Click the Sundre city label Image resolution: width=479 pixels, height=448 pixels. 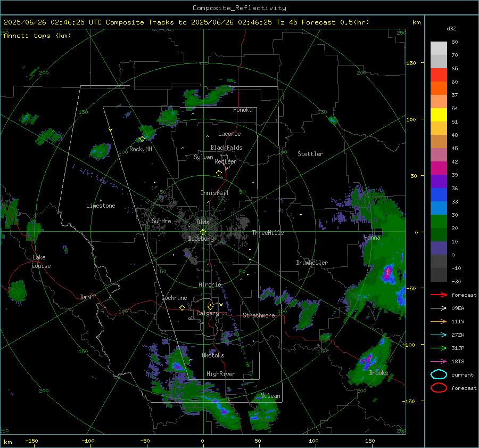point(161,221)
